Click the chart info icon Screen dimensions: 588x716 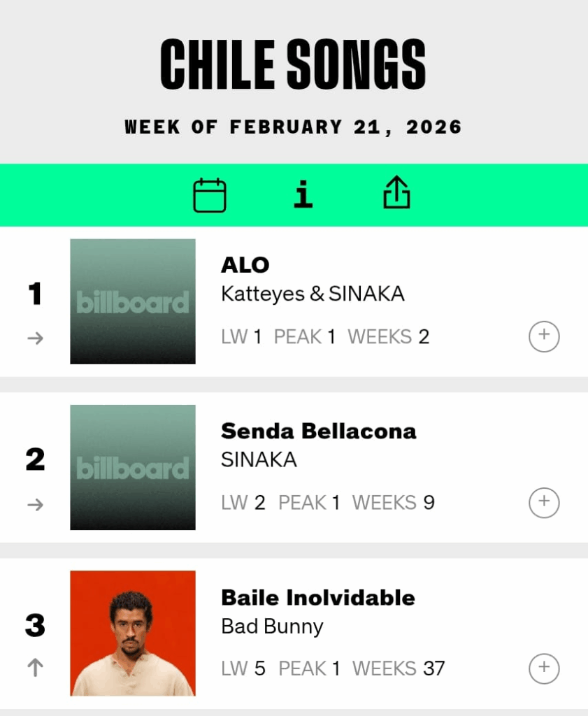(x=303, y=194)
